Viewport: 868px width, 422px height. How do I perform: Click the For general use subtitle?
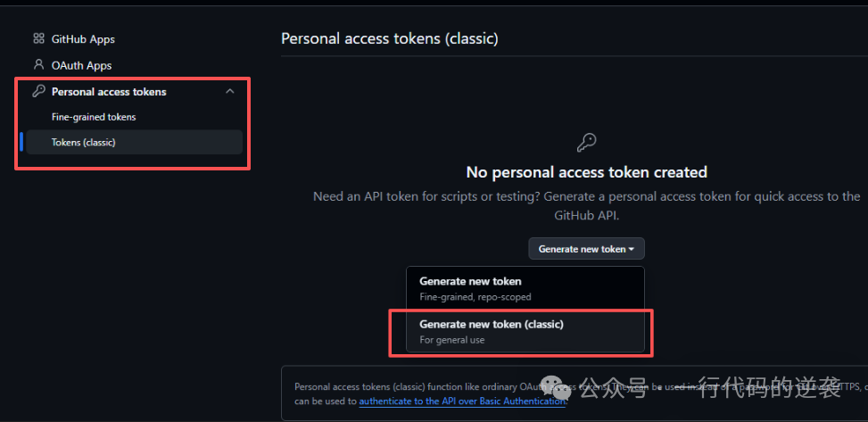click(452, 340)
